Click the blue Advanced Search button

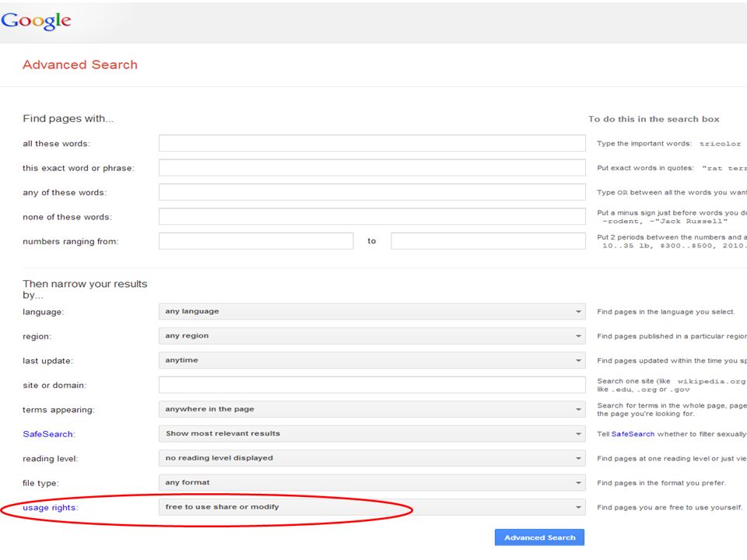coord(540,537)
